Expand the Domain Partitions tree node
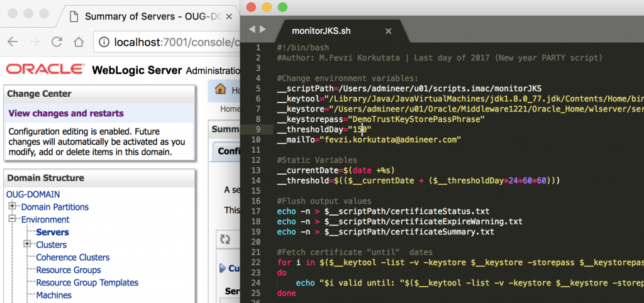The image size is (644, 303). 13,206
